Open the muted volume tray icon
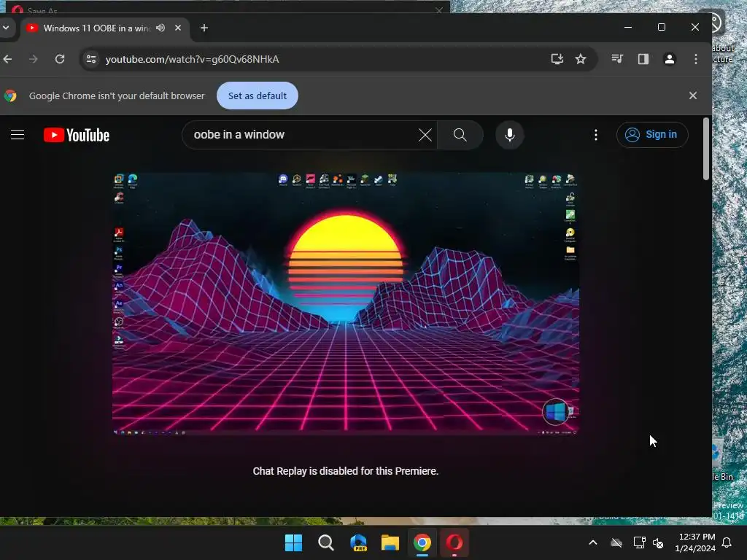 658,542
